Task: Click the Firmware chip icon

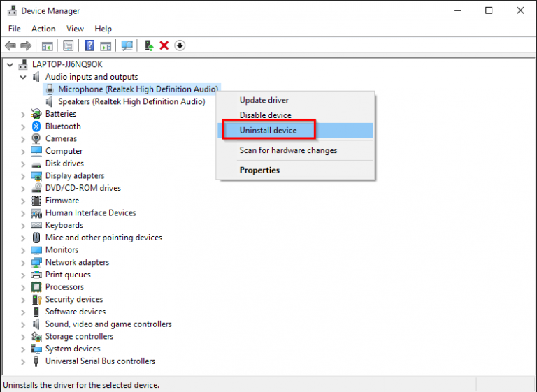Action: 36,201
